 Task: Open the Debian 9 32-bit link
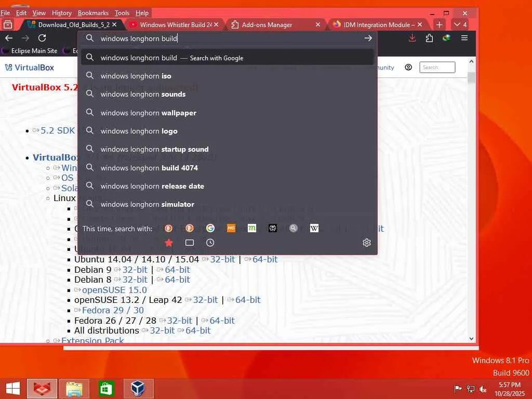click(x=135, y=270)
